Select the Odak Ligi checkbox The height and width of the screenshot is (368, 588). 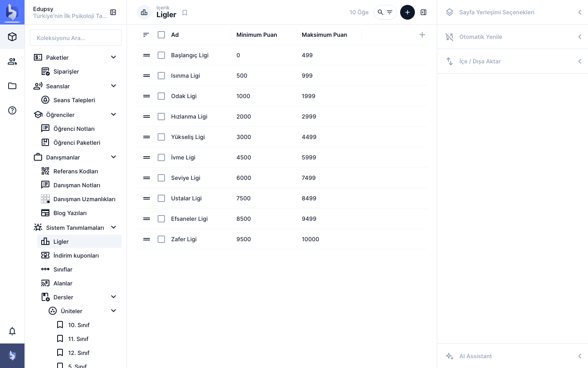(161, 96)
